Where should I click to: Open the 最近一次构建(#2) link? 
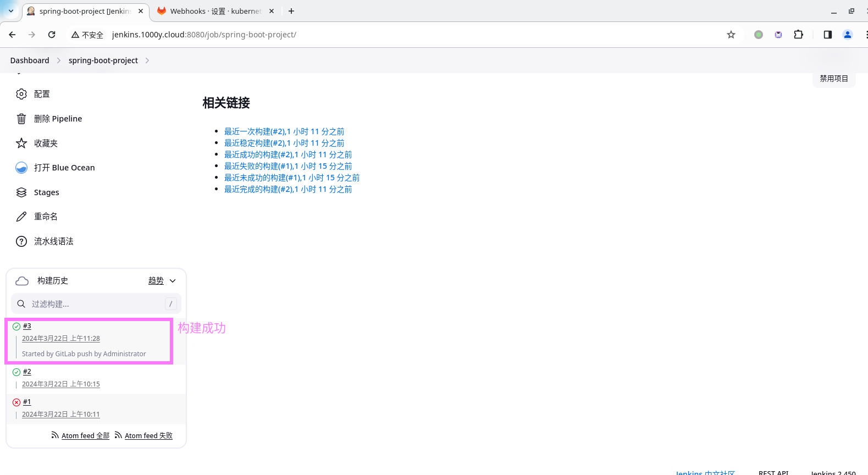click(x=284, y=131)
